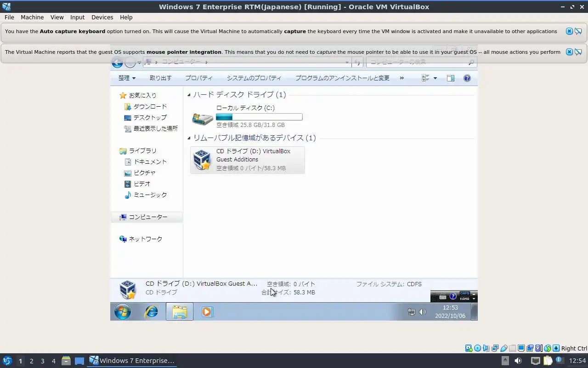Click the プロパティ toolbar button

199,78
